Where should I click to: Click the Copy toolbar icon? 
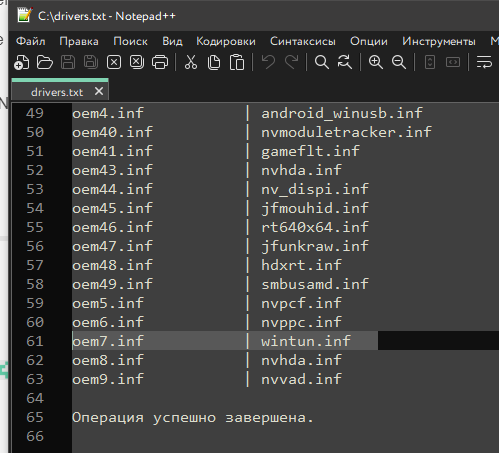[x=214, y=62]
